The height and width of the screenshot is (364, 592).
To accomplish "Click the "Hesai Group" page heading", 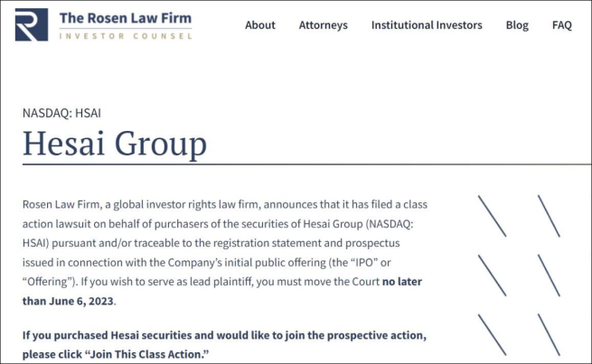I will point(114,144).
